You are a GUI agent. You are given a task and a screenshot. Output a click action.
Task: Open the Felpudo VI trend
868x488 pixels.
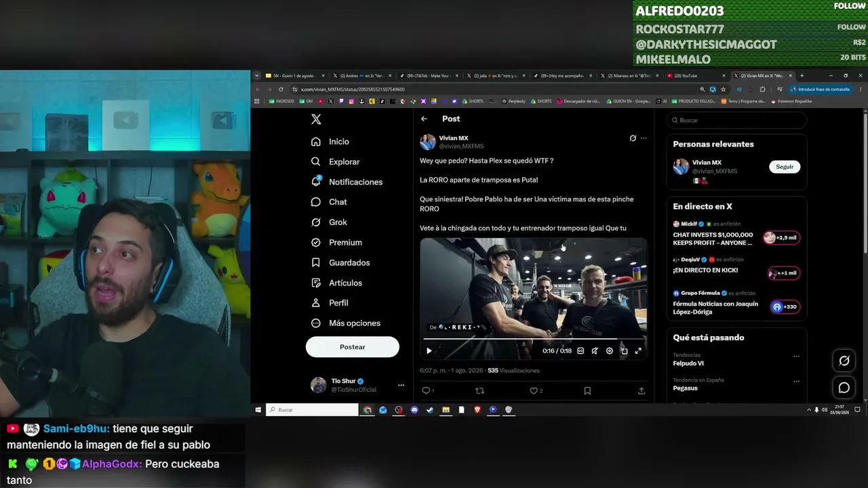[x=688, y=364]
